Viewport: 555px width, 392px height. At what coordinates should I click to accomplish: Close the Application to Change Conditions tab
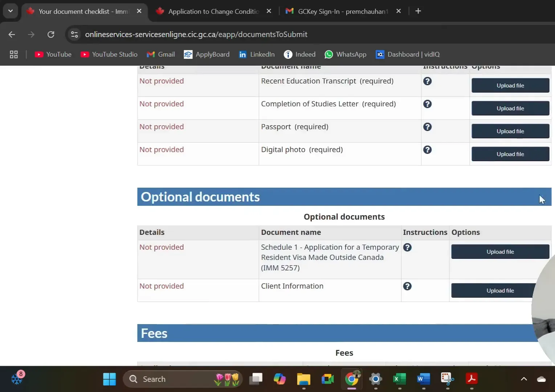click(x=269, y=11)
